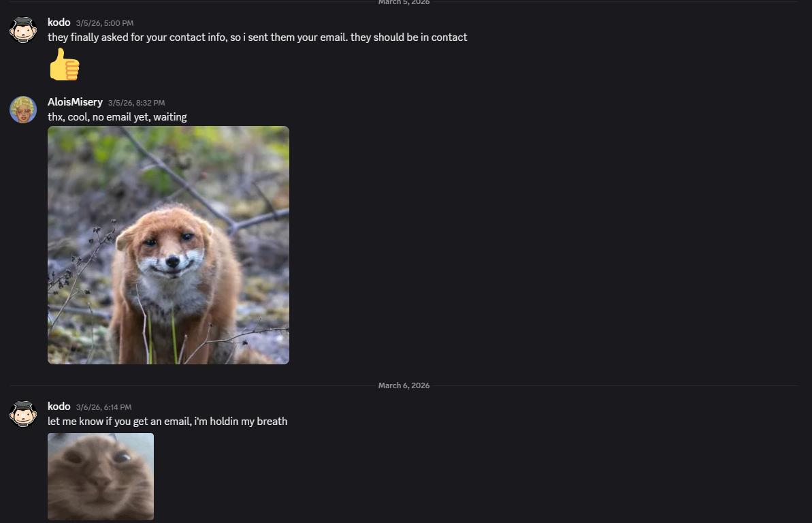Screen dimensions: 812x523
Task: Click the word "waiting" in AloisMisery's message
Action: point(170,117)
